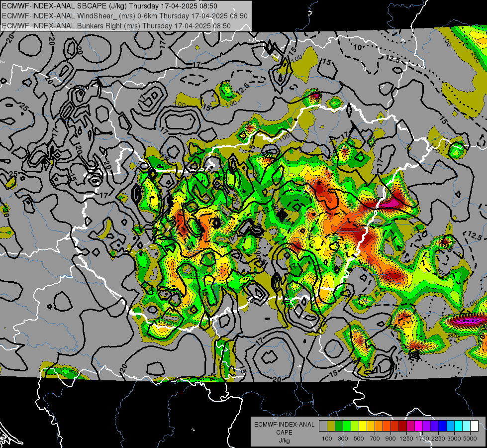Select the CAPE label in the legend
487x448 pixels.
pos(284,432)
